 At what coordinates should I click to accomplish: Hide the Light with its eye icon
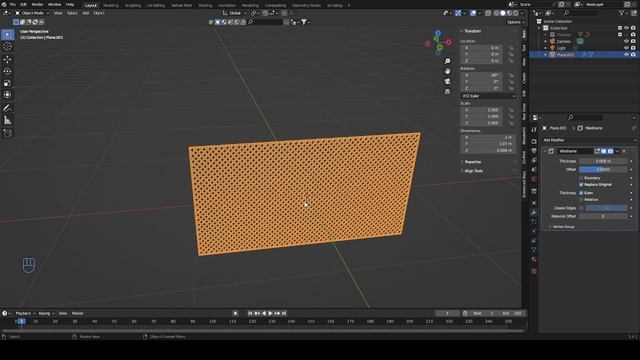point(627,48)
